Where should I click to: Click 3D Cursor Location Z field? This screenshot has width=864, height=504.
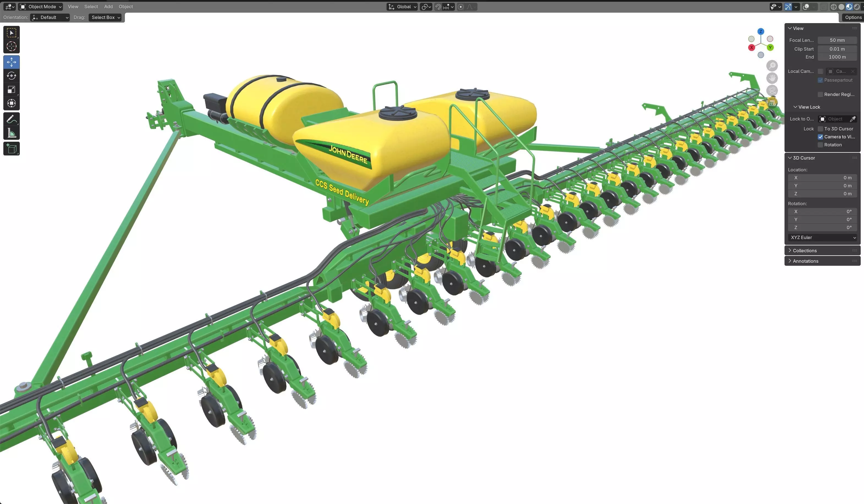coord(822,194)
